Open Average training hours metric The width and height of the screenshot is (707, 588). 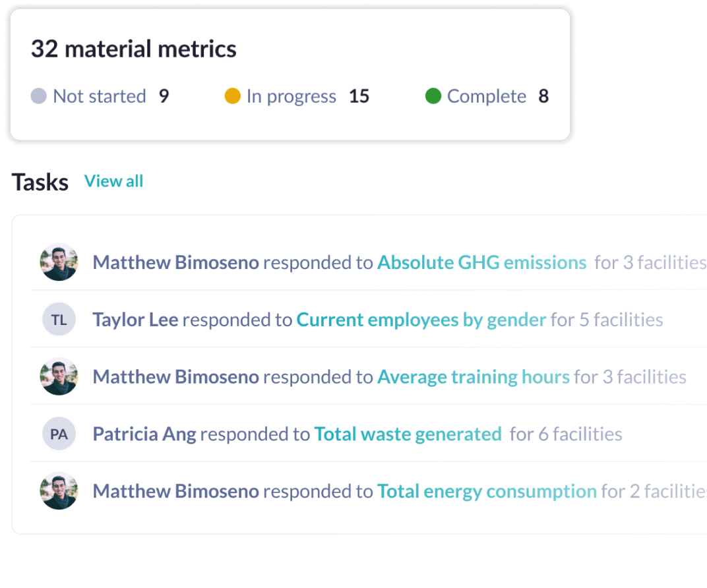[x=474, y=376]
